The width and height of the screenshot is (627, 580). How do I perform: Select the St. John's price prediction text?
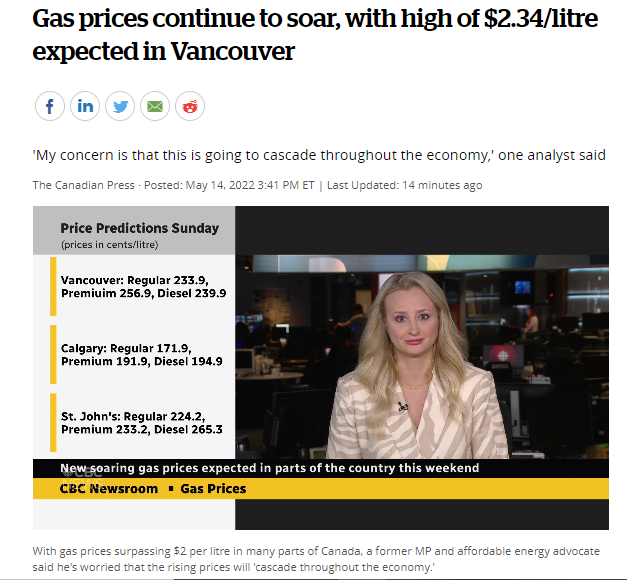pyautogui.click(x=142, y=423)
